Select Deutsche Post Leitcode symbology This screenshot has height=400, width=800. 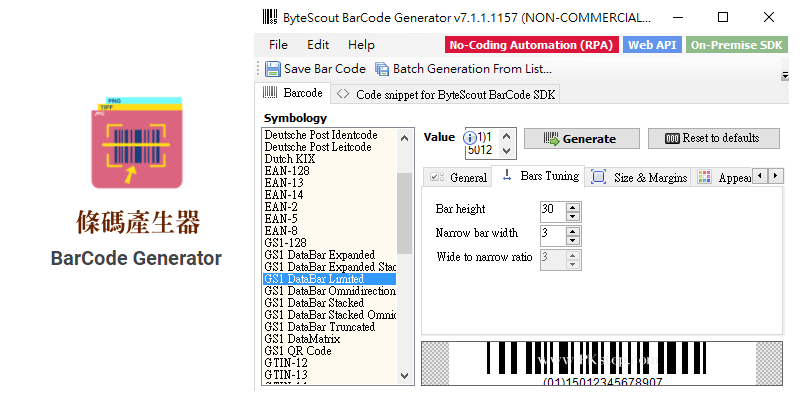(x=330, y=147)
